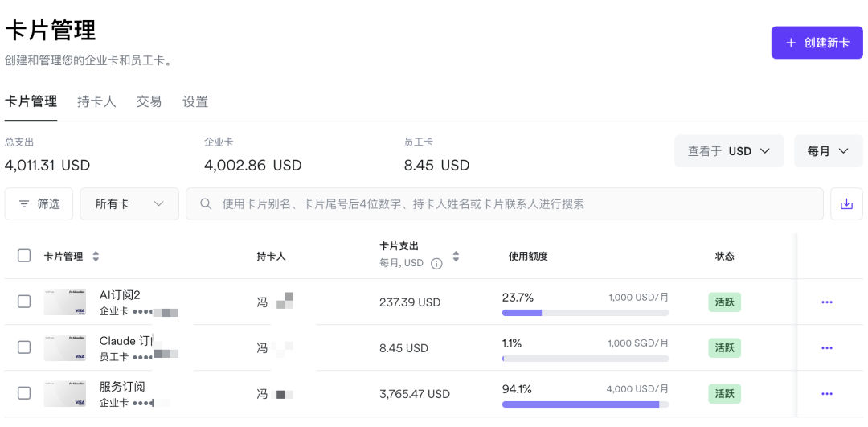Click the 4,002.86 USD company card total

click(x=253, y=165)
